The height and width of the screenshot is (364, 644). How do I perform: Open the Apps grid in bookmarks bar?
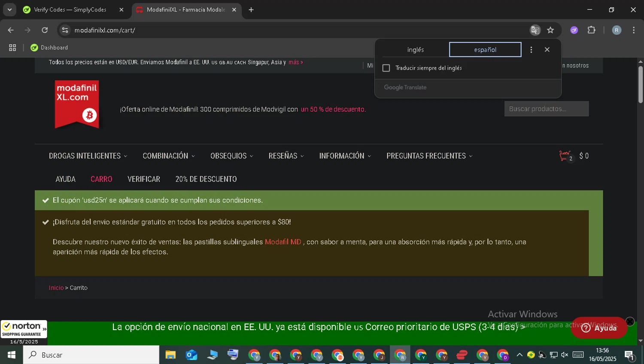[12, 48]
